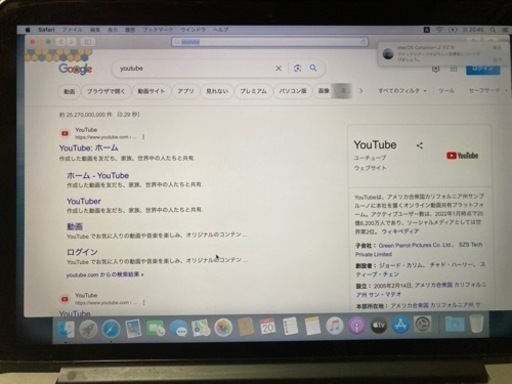Select the アプリ filter chip
Viewport: 512px width, 384px height.
tap(186, 91)
